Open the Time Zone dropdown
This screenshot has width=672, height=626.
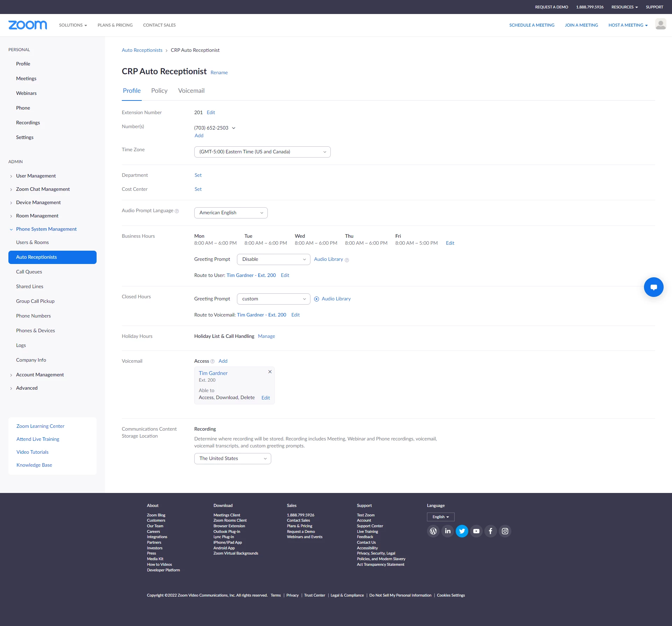pyautogui.click(x=262, y=152)
